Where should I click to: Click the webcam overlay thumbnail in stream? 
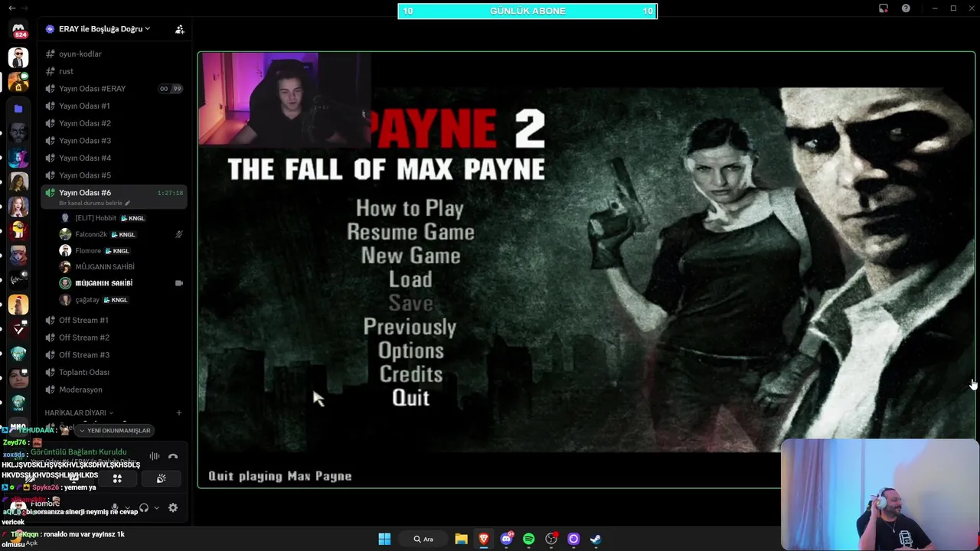click(285, 99)
